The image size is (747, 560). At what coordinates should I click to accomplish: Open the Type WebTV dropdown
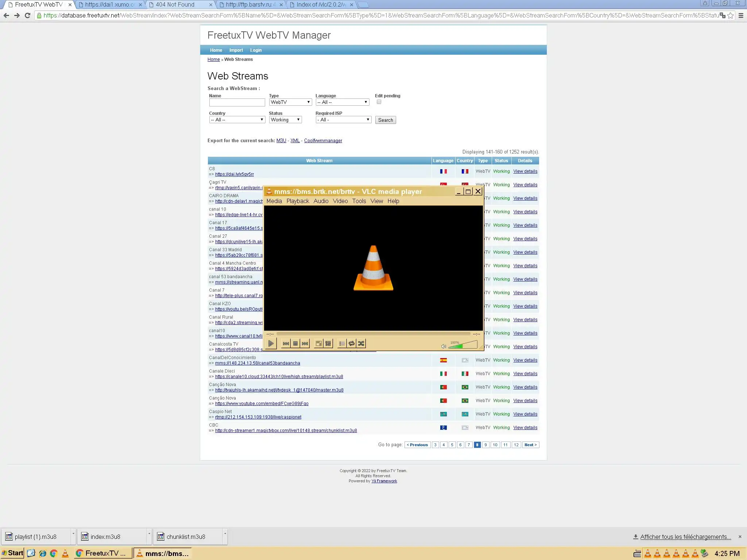(x=290, y=102)
